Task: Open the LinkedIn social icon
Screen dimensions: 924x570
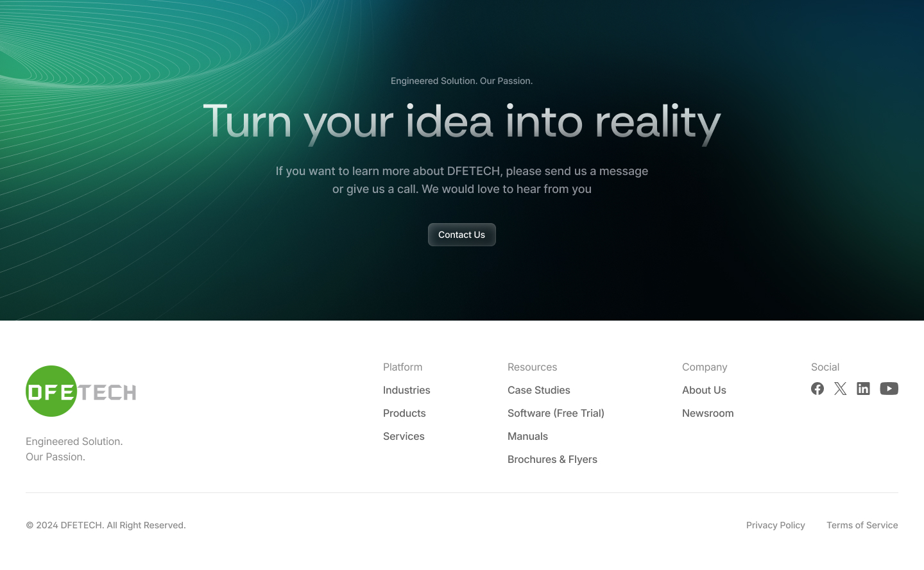Action: click(x=864, y=389)
